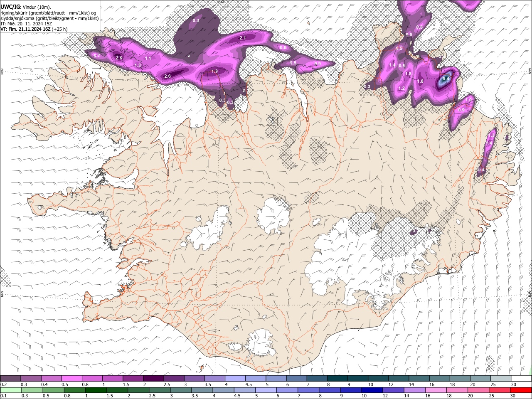This screenshot has width=532, height=399.
Task: Select the 1.1 value label on the map
Action: tap(148, 59)
